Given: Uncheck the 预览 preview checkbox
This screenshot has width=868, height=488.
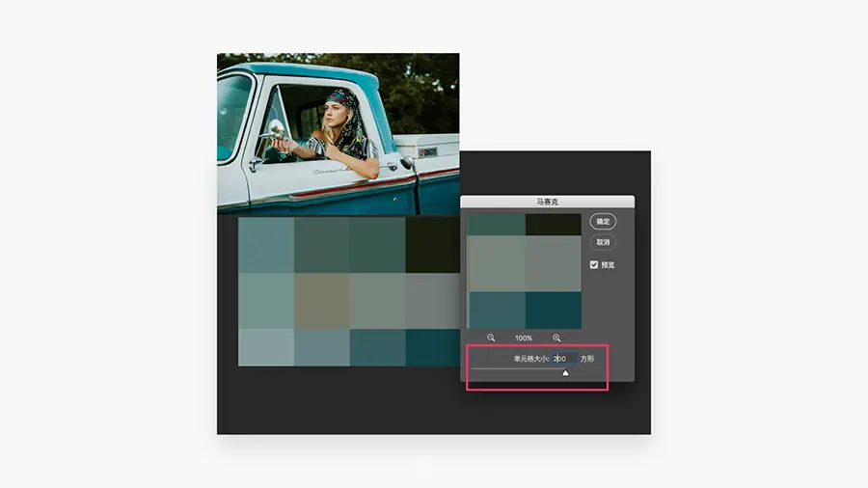Looking at the screenshot, I should coord(594,265).
